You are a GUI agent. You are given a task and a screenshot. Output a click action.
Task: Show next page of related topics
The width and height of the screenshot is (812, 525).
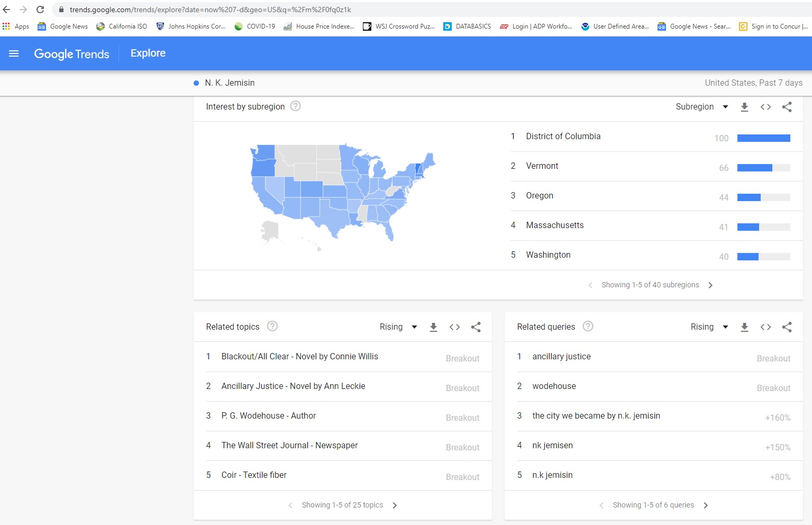[395, 505]
